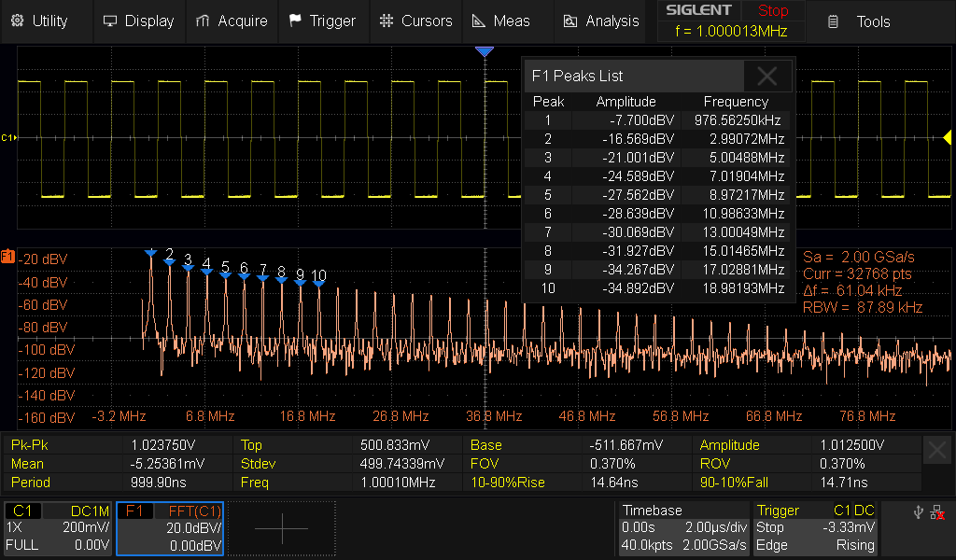Open the Cursors menu
956x560 pixels.
(x=416, y=21)
